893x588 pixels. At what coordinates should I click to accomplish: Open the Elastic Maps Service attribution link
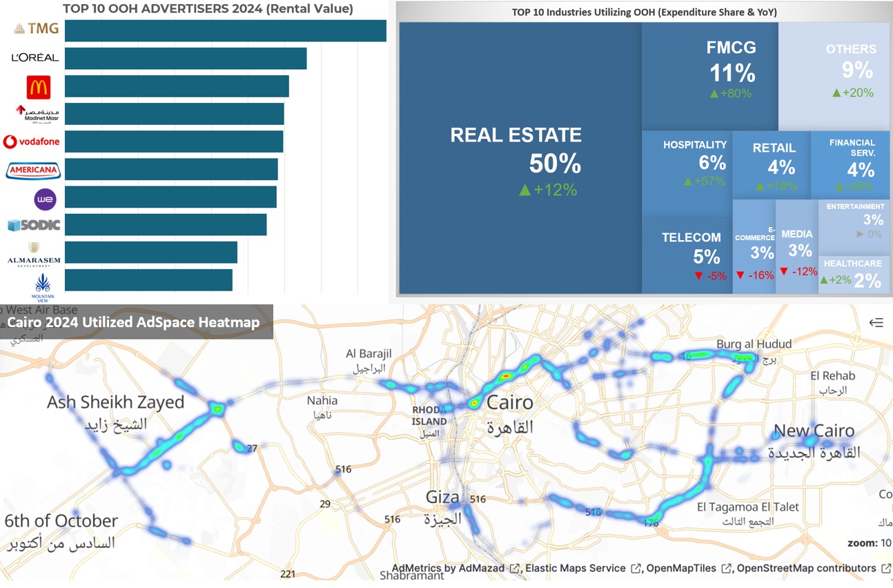pyautogui.click(x=575, y=569)
